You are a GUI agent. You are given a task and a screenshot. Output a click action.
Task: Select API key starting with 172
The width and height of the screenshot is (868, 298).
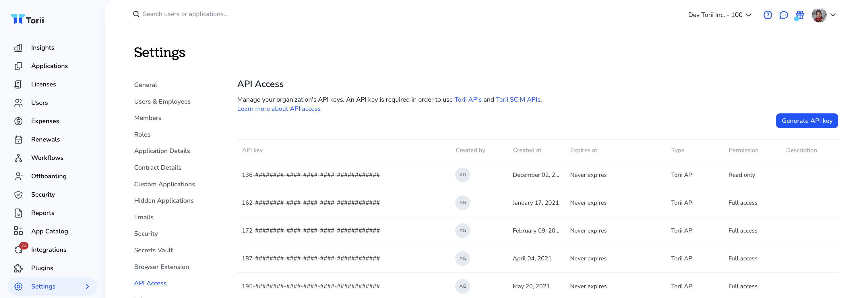point(311,231)
